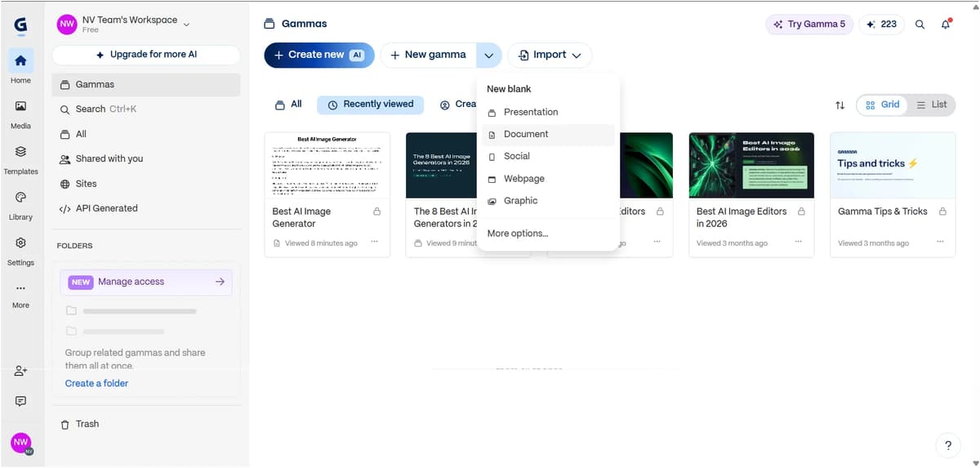Open Best AI Image Generator thumbnail
The image size is (980, 468).
[327, 165]
